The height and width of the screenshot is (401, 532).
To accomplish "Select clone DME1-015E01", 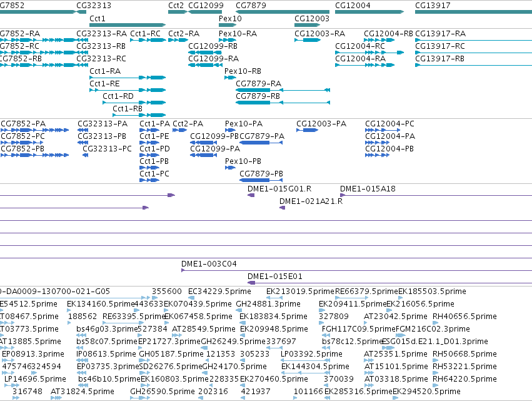I will coord(390,283).
